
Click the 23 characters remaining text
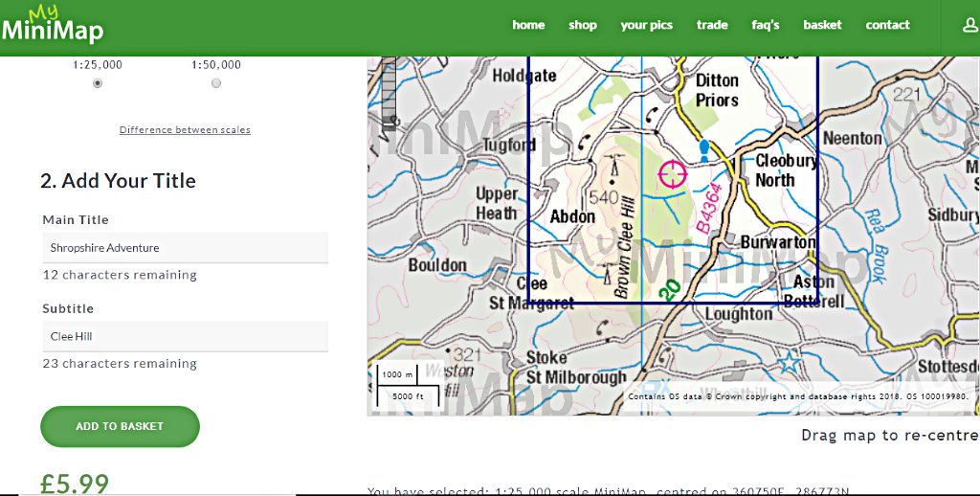(x=120, y=364)
